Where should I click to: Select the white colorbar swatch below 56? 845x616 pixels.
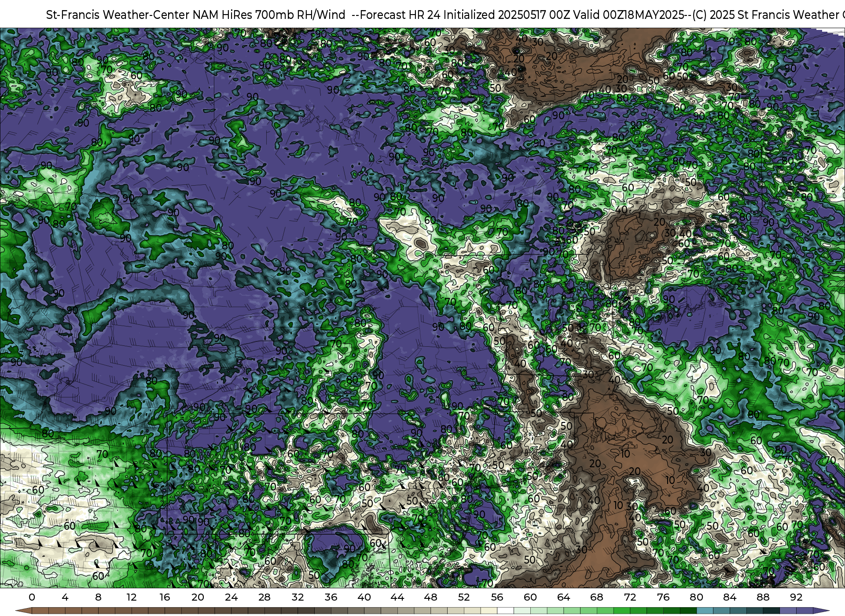pyautogui.click(x=505, y=611)
